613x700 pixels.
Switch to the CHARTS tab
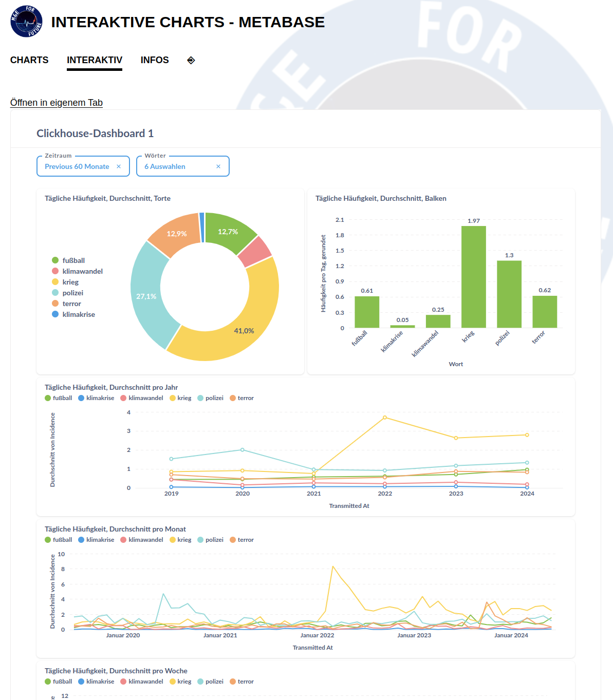[29, 60]
